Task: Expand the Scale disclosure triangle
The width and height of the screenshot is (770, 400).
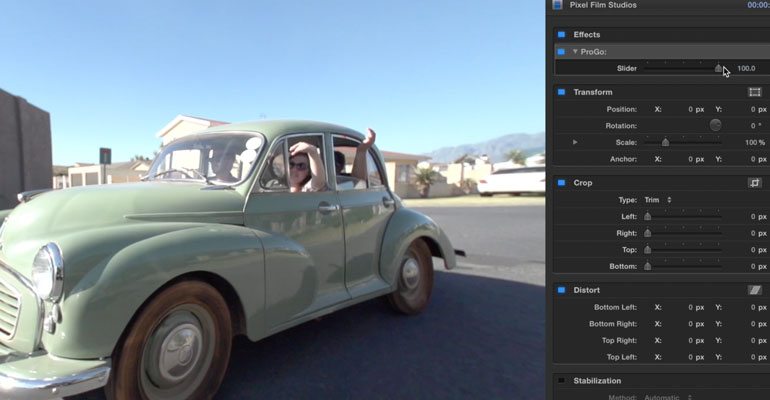Action: click(x=575, y=142)
